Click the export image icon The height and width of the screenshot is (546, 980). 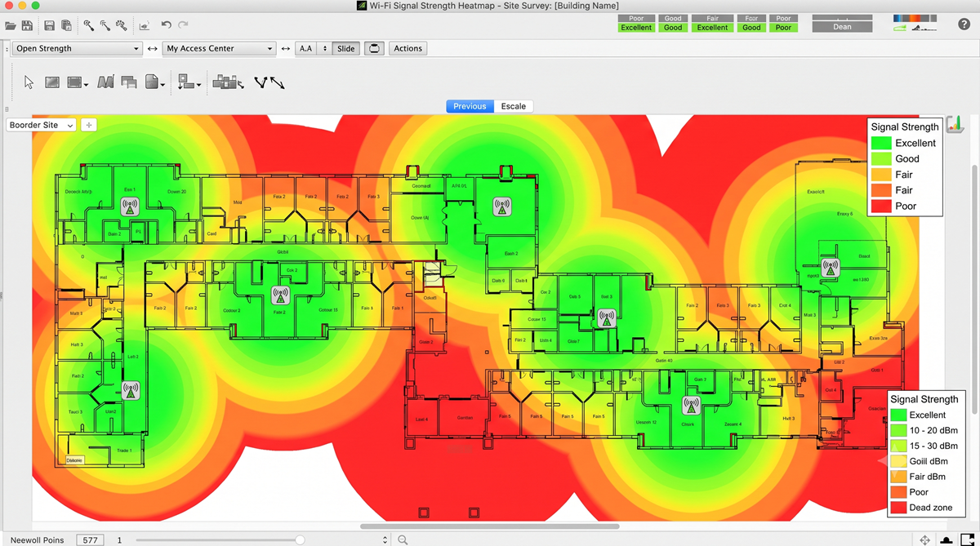(145, 26)
